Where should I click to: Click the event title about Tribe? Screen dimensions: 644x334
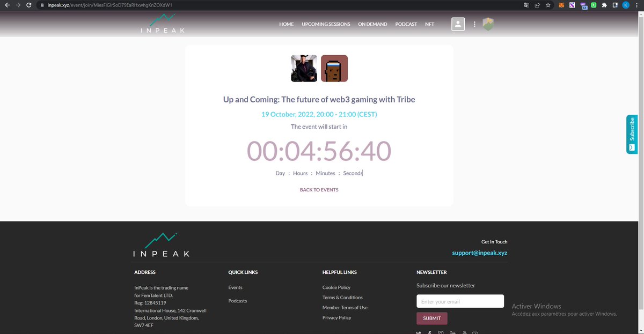319,100
